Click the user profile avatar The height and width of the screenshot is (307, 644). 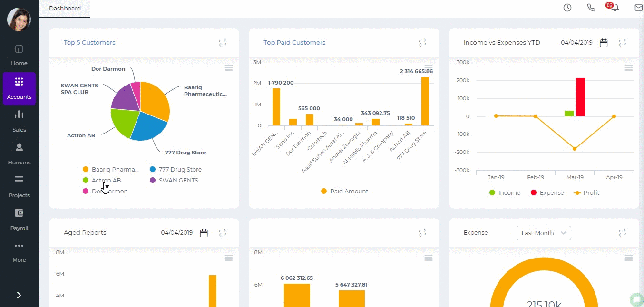coord(19,19)
